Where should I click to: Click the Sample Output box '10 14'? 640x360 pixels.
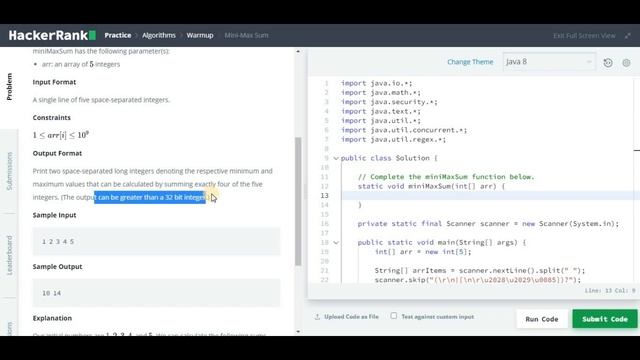156,293
